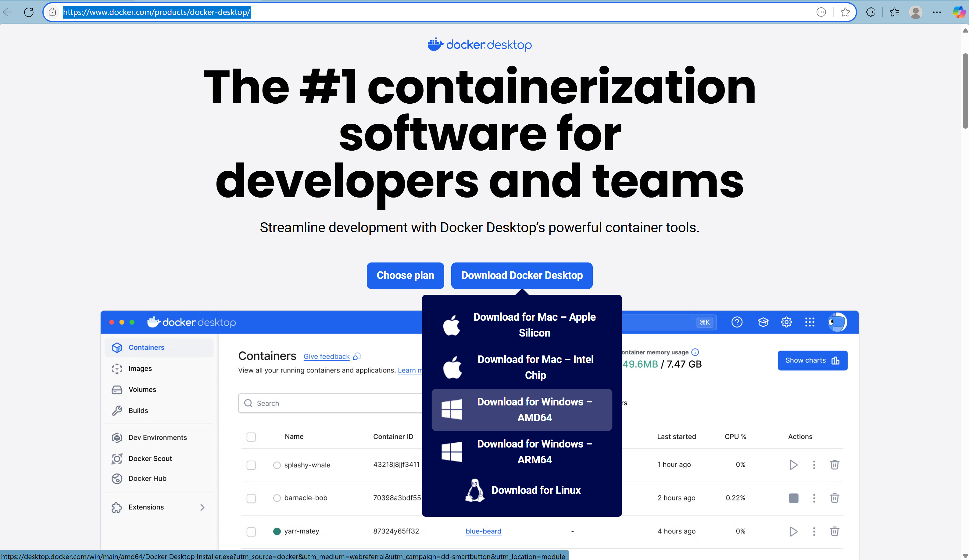Click the learning center graduation cap icon

pos(763,322)
